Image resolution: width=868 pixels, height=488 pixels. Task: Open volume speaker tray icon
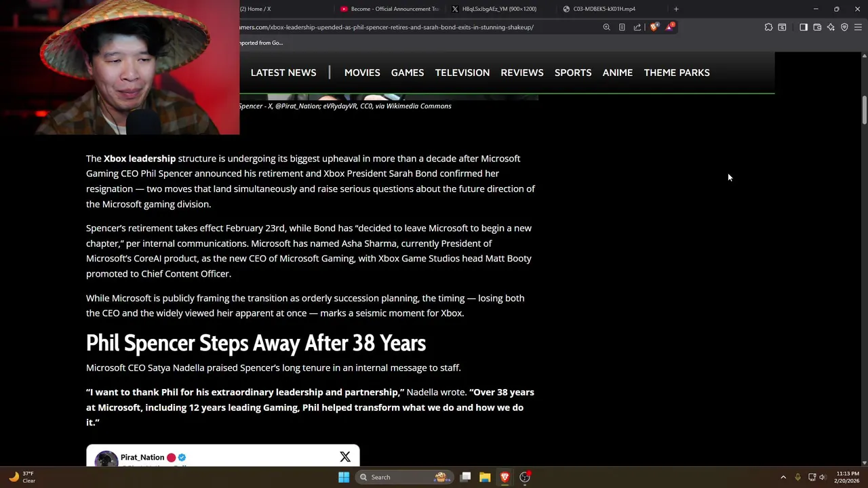point(823,477)
